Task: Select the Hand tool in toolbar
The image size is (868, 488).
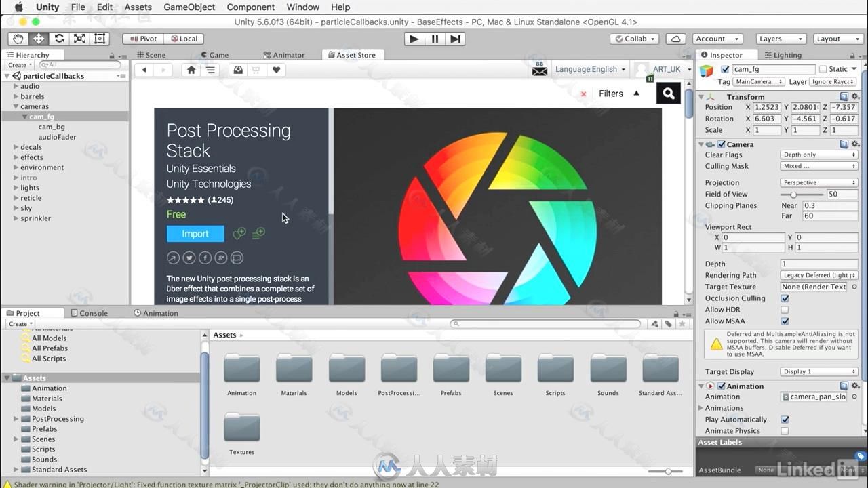Action: click(18, 39)
